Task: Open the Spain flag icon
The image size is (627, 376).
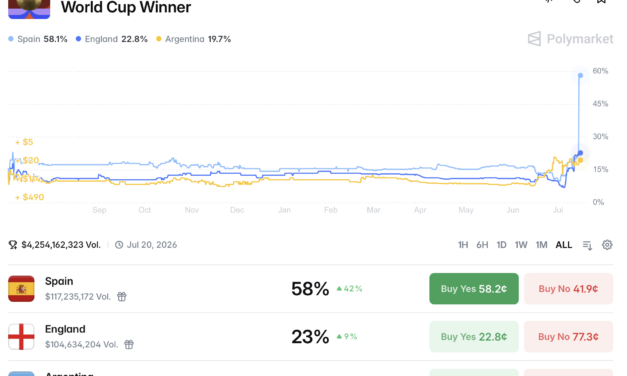Action: click(x=21, y=288)
